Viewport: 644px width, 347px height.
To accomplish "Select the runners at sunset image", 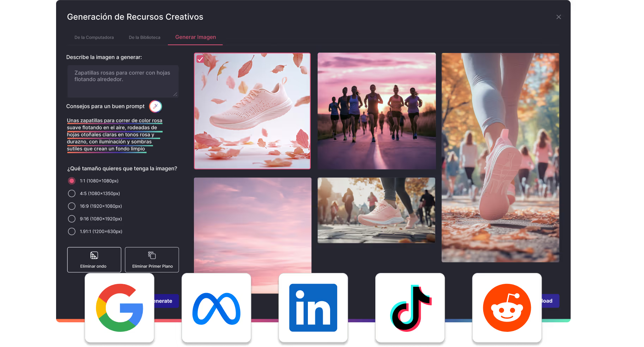I will (377, 111).
